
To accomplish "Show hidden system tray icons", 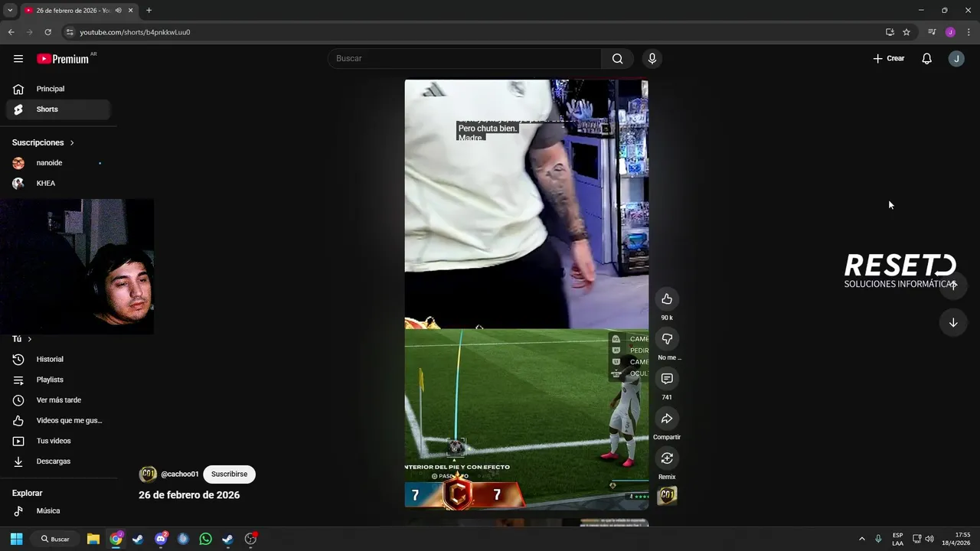I will click(x=861, y=539).
